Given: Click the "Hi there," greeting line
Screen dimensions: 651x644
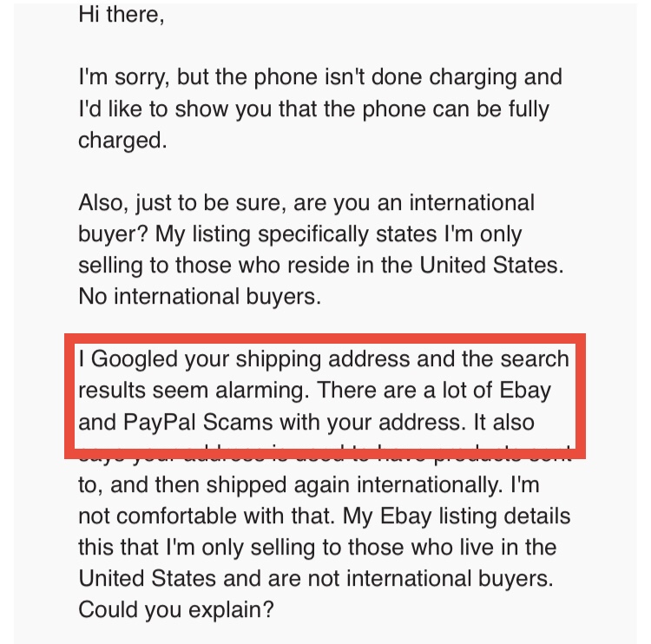Looking at the screenshot, I should 121,15.
